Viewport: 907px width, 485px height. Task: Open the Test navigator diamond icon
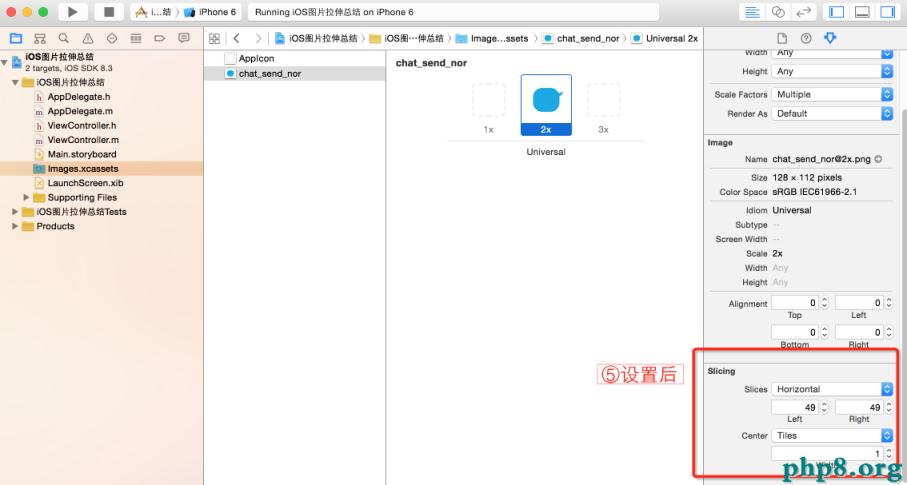(x=112, y=39)
